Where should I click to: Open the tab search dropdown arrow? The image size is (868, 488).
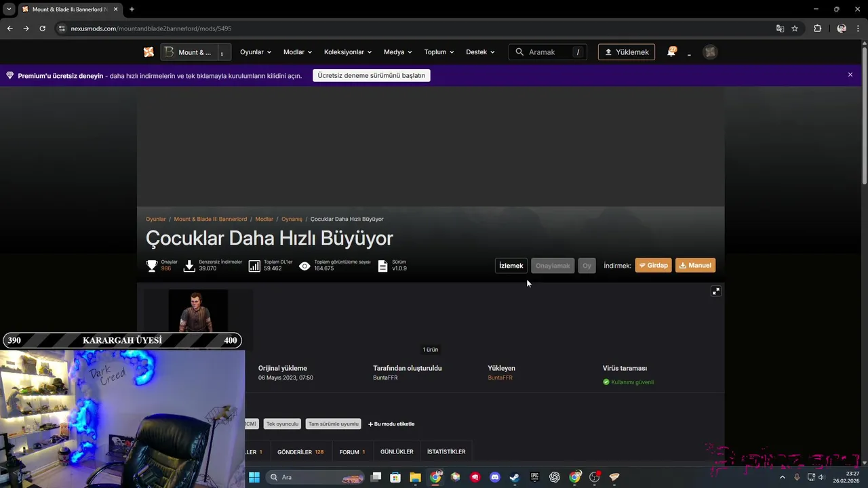tap(8, 9)
